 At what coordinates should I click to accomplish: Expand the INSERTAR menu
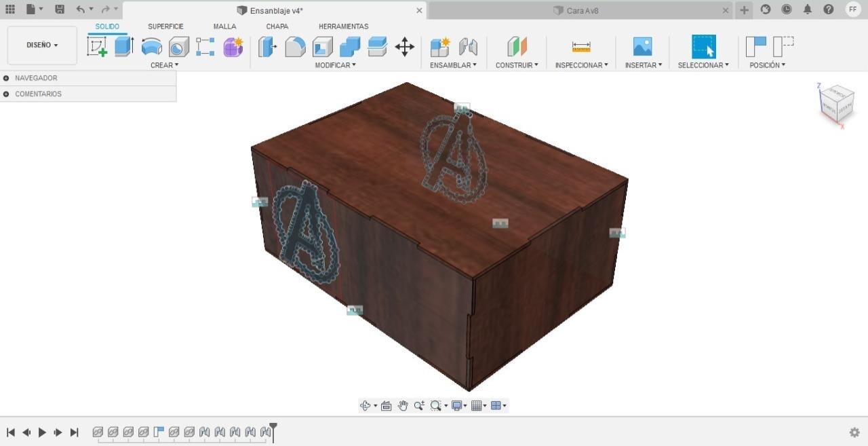point(644,65)
